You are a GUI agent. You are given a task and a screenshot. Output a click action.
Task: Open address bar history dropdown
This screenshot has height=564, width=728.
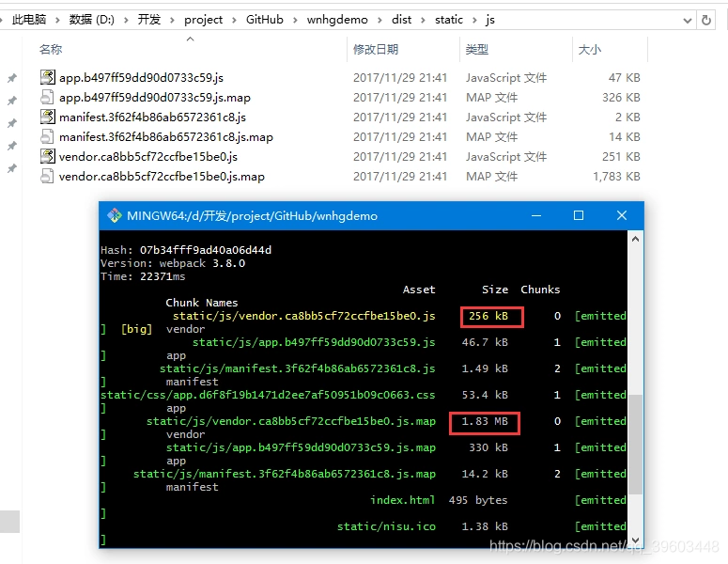coord(688,21)
